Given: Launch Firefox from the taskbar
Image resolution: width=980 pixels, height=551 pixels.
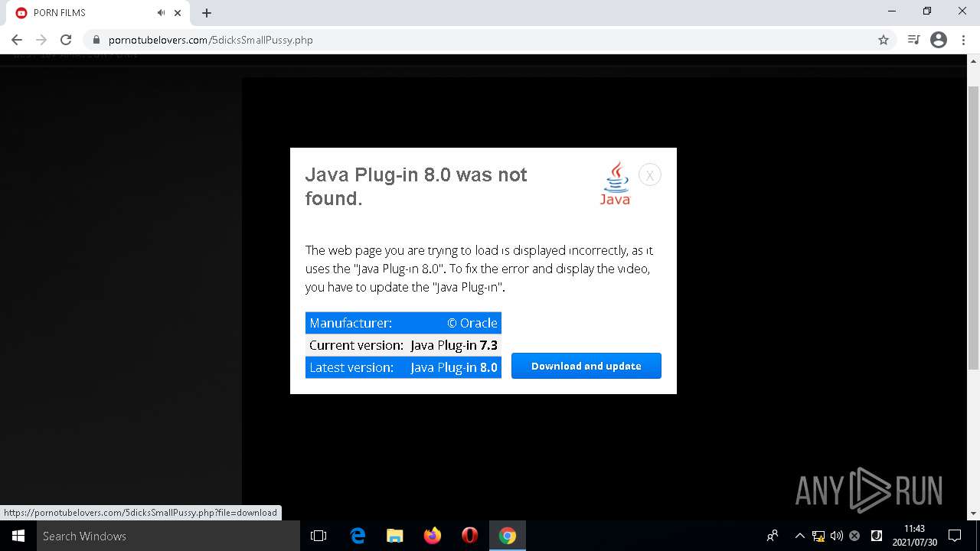Looking at the screenshot, I should tap(433, 536).
